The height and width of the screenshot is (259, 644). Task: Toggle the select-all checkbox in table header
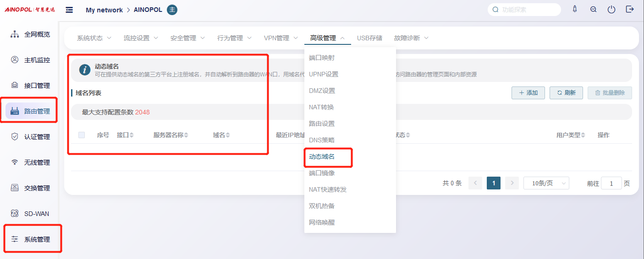[x=82, y=135]
